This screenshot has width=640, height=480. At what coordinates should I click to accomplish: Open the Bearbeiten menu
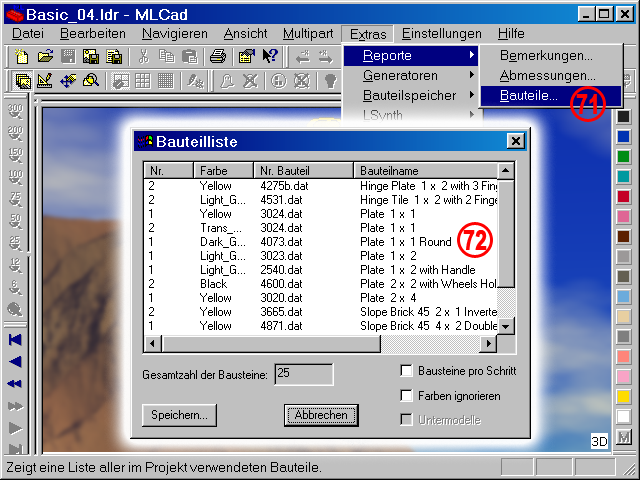[93, 33]
